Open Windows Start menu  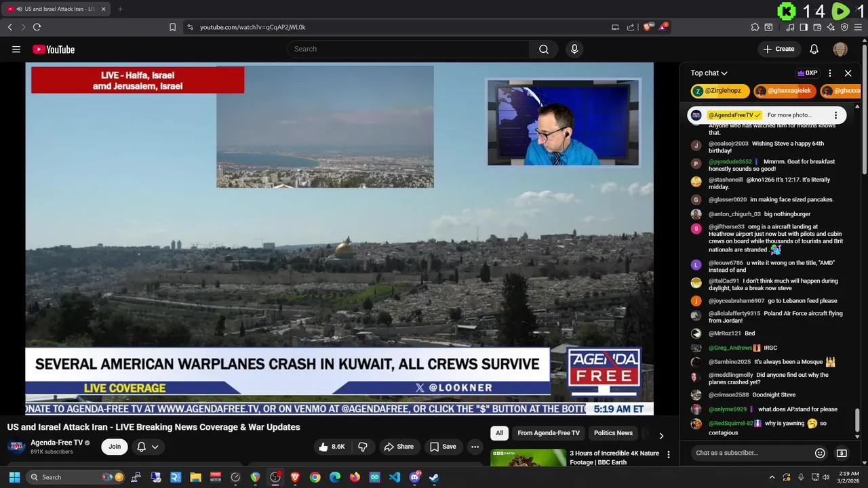tap(14, 477)
